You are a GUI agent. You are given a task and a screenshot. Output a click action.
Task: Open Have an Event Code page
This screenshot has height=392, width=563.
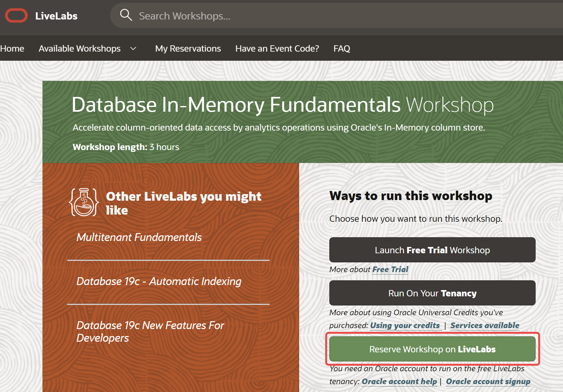click(x=277, y=48)
